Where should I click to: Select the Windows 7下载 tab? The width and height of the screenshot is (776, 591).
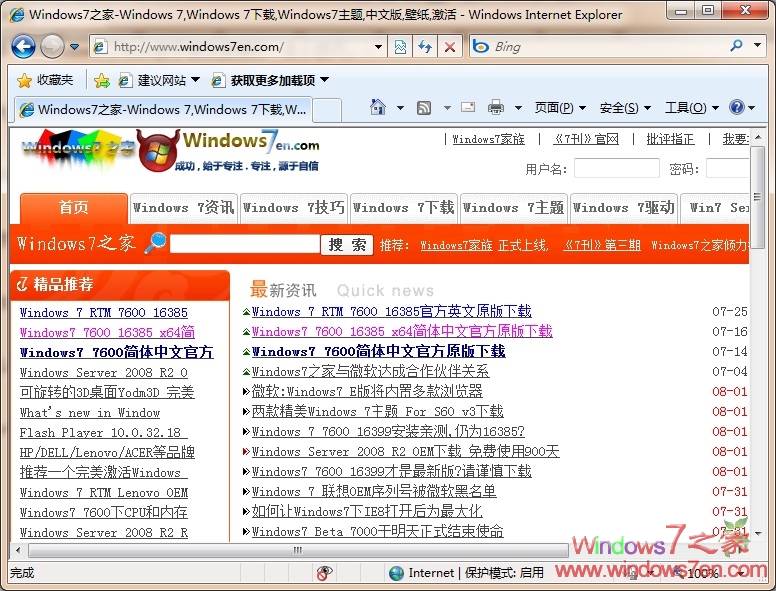(x=403, y=207)
